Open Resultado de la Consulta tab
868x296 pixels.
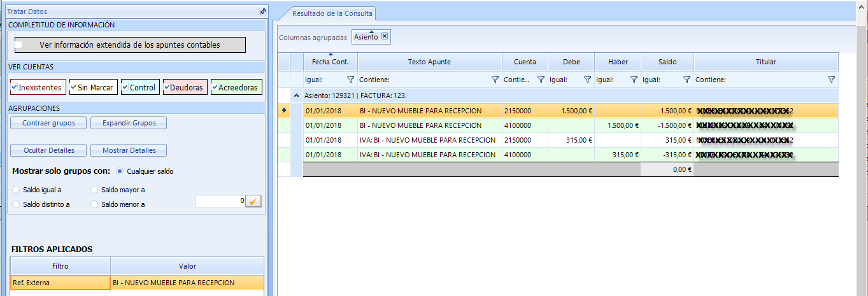pyautogui.click(x=332, y=13)
